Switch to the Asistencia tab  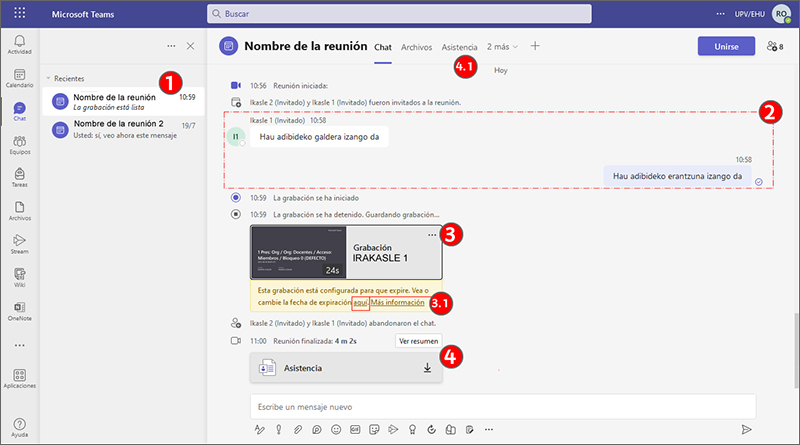coord(459,47)
